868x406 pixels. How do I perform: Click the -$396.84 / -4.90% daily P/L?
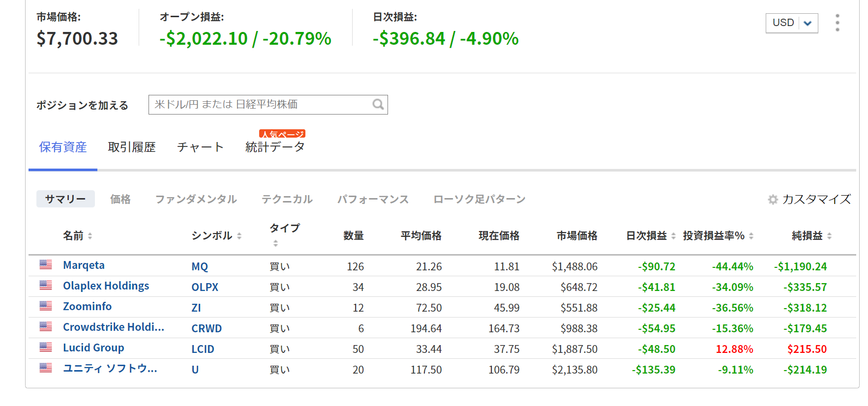446,38
